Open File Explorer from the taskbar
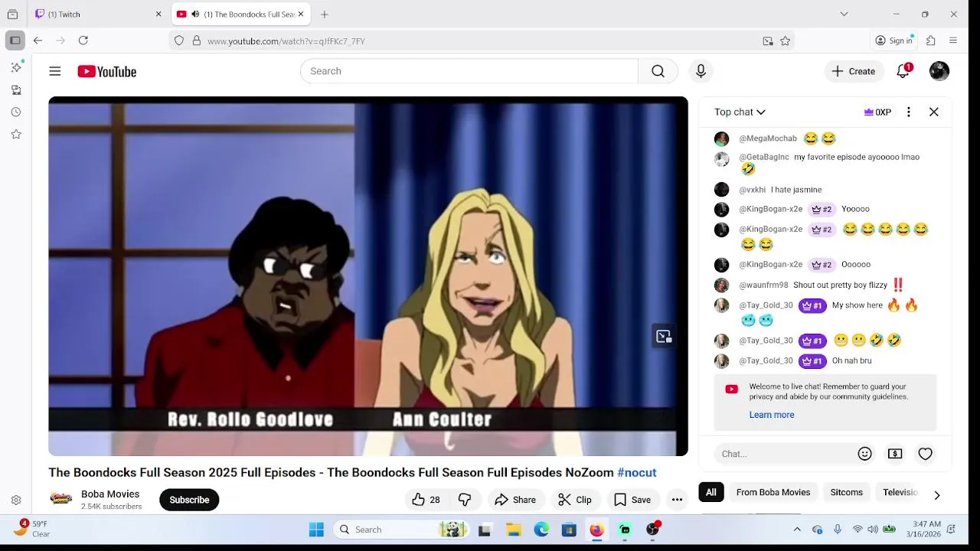This screenshot has height=551, width=980. 514,530
